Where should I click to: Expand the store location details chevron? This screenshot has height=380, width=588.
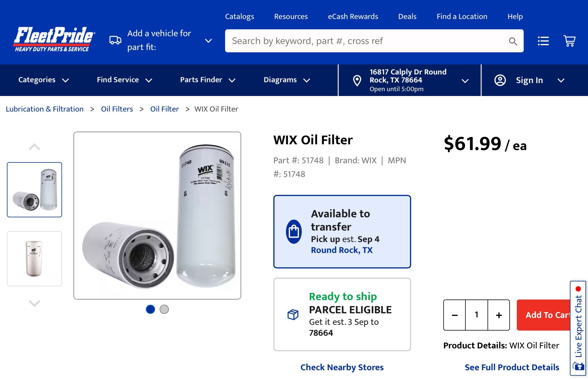(x=465, y=81)
